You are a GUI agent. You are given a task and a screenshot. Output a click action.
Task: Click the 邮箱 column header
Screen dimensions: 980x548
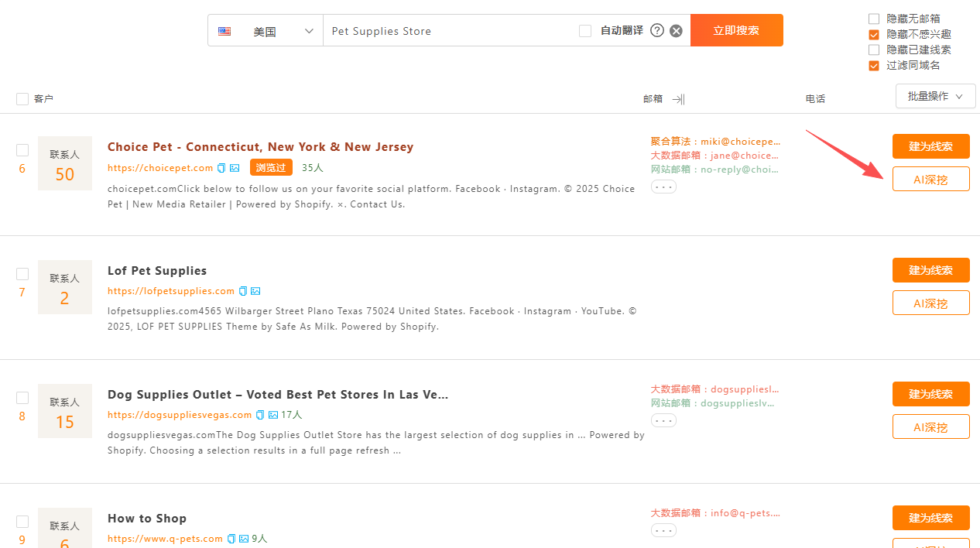click(x=653, y=99)
